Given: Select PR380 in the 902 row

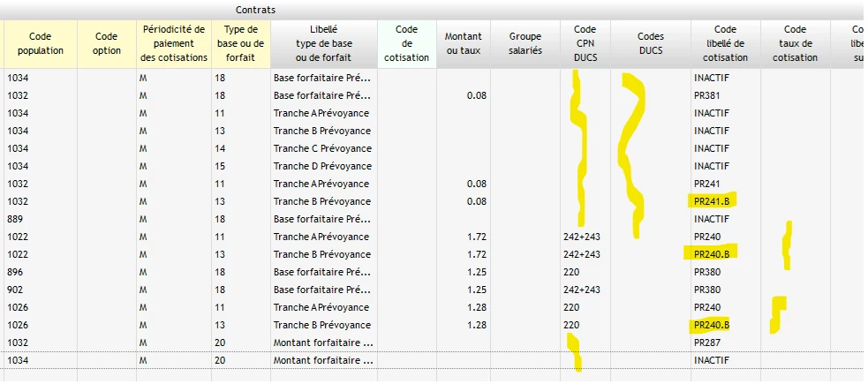Looking at the screenshot, I should tap(707, 290).
